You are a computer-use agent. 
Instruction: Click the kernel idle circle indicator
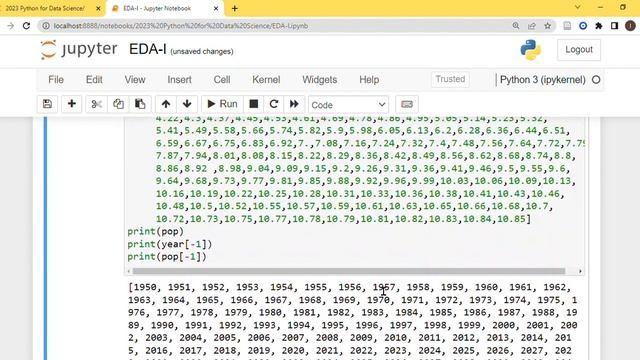coord(596,80)
